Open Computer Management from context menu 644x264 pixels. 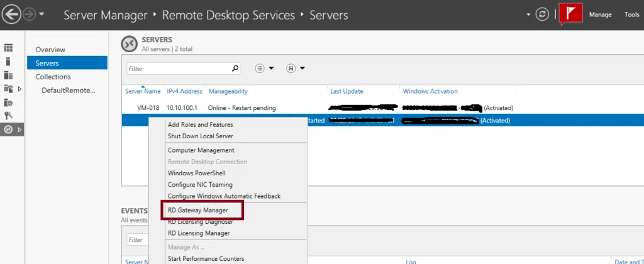tap(201, 150)
